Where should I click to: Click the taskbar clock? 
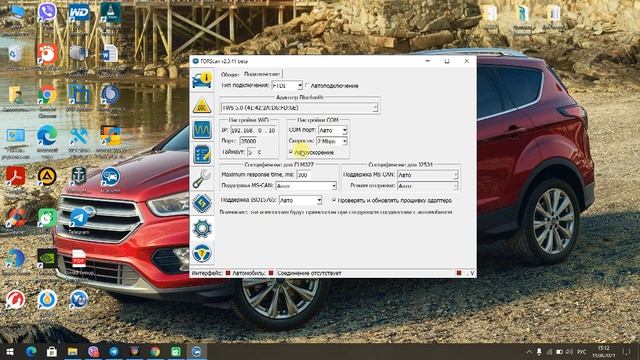603,351
